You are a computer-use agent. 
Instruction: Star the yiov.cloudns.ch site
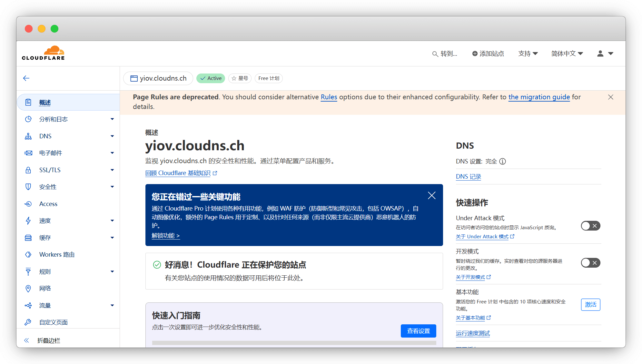point(240,78)
